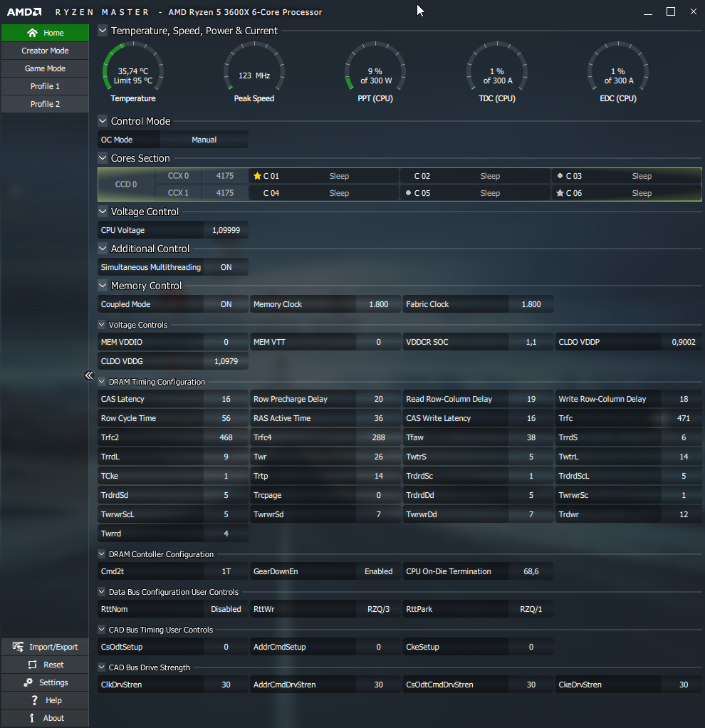Click Trfc value 471

684,418
